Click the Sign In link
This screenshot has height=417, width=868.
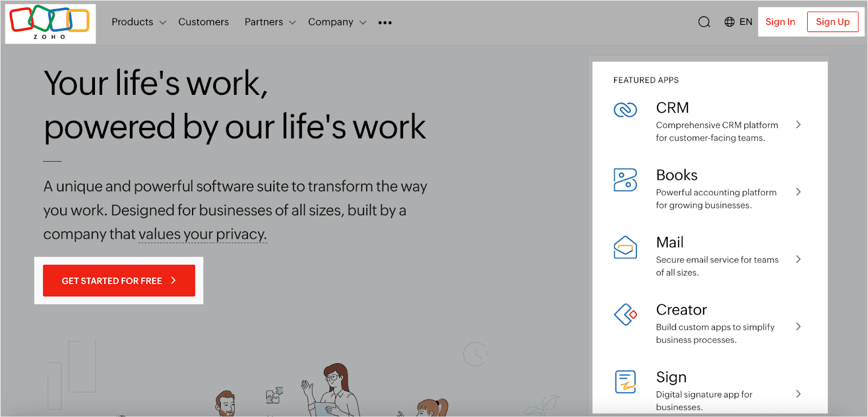tap(780, 22)
